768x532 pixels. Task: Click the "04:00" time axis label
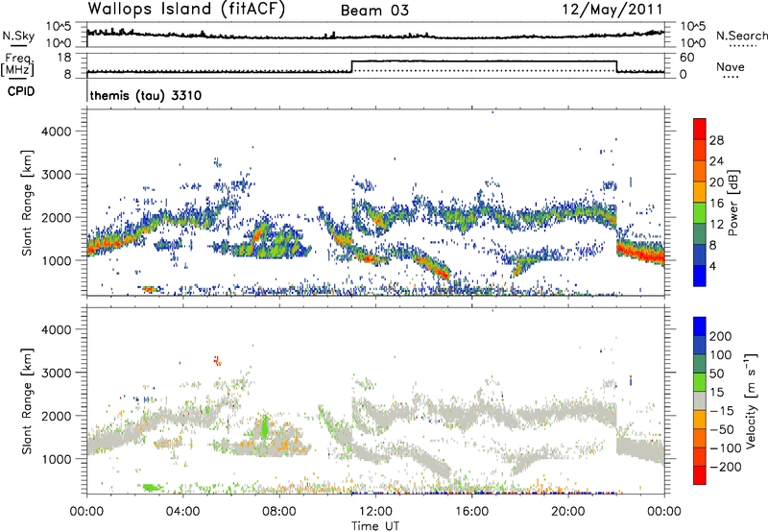[x=182, y=512]
